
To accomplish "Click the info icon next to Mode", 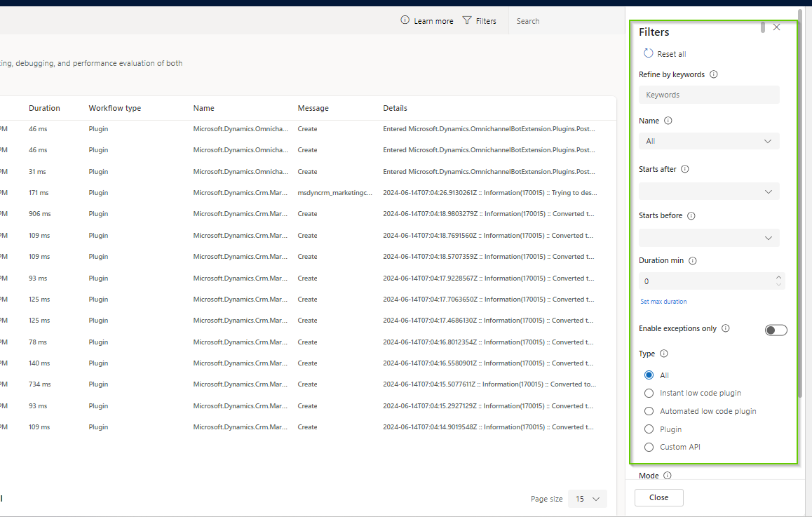I will pos(668,475).
